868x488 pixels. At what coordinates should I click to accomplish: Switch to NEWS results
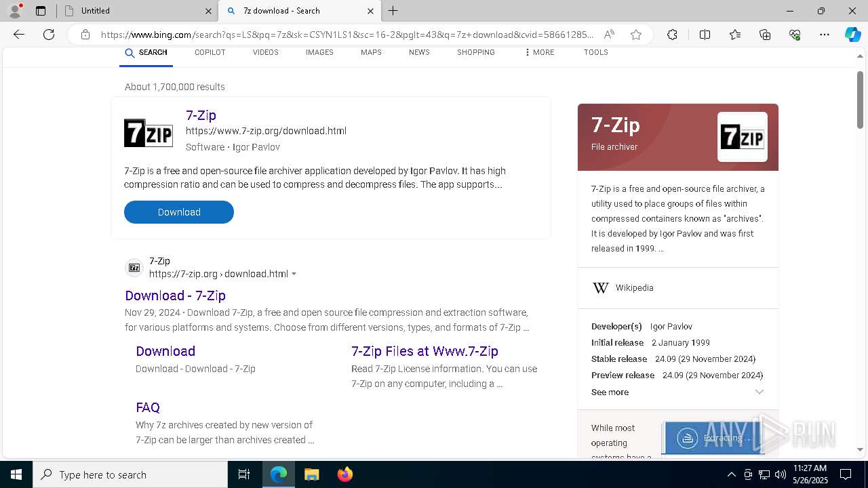pos(419,52)
